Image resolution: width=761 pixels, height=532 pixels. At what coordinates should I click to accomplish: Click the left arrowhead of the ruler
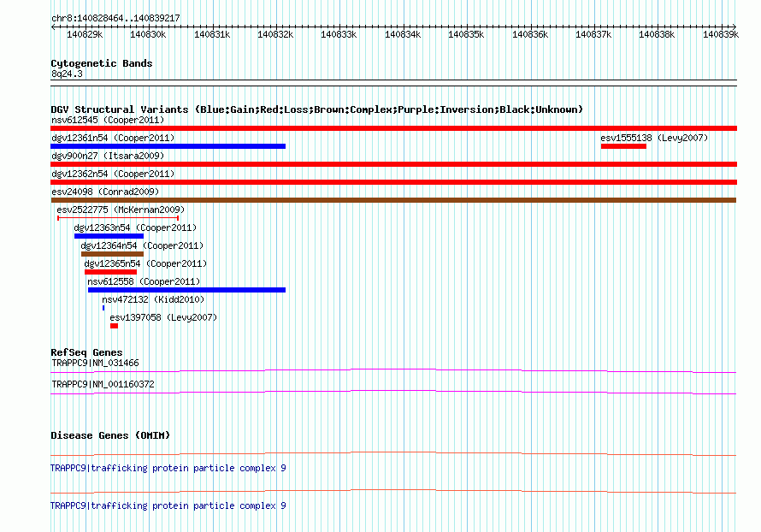tap(52, 27)
